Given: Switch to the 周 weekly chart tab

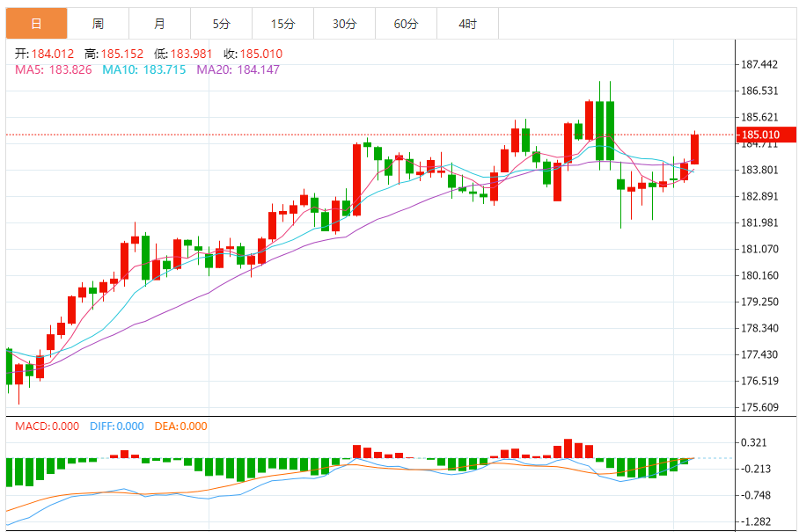Looking at the screenshot, I should (x=98, y=24).
